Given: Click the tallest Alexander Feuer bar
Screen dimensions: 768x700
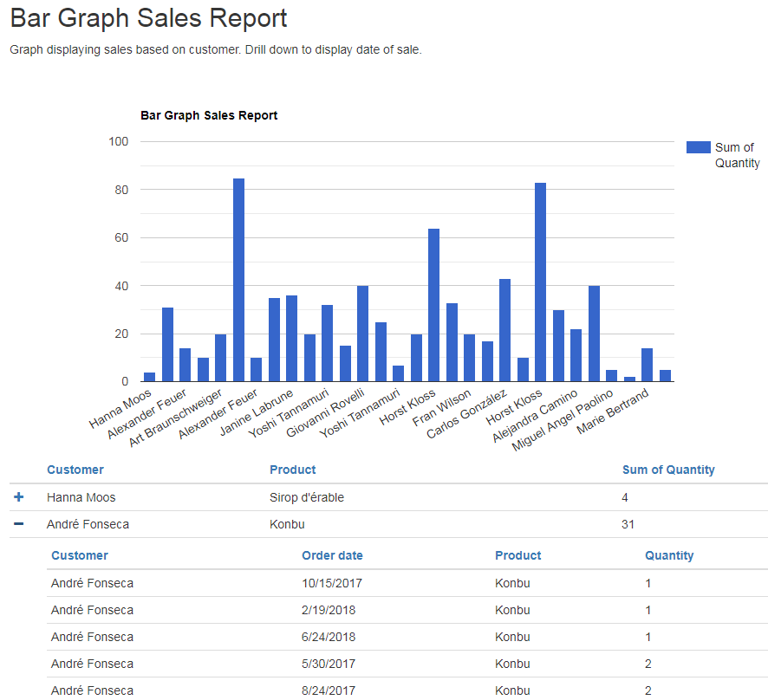Looking at the screenshot, I should click(238, 277).
